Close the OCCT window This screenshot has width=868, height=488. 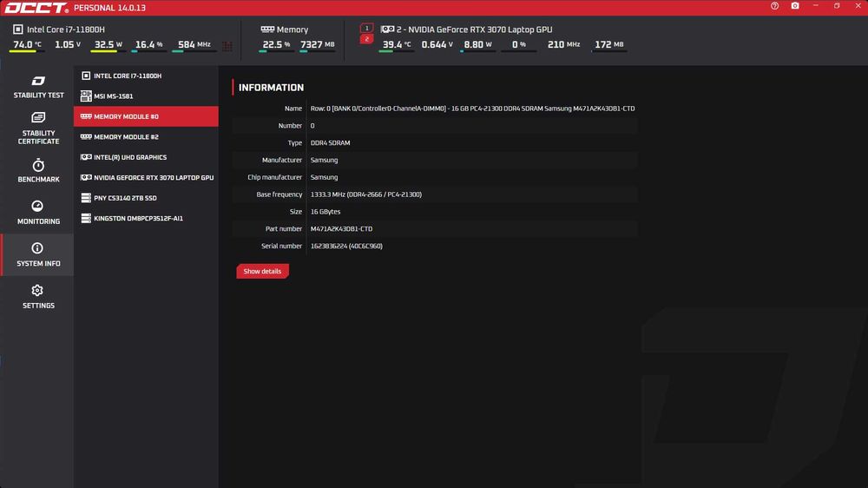tap(858, 6)
